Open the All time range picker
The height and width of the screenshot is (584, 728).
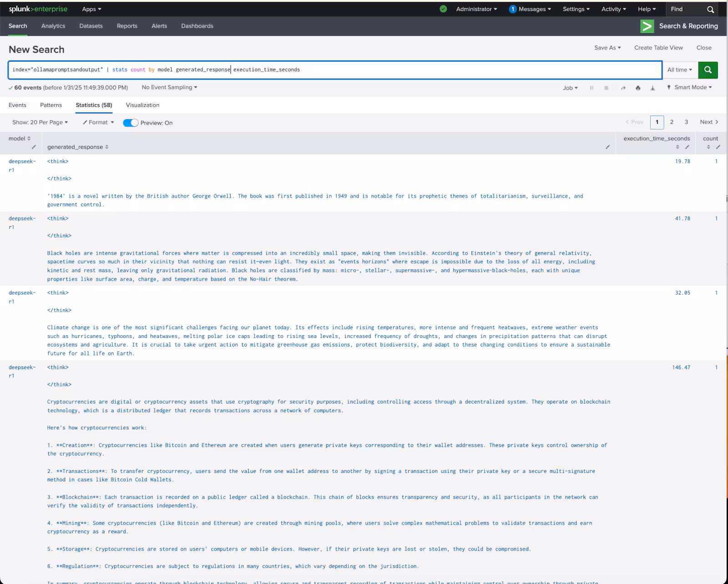coord(679,70)
